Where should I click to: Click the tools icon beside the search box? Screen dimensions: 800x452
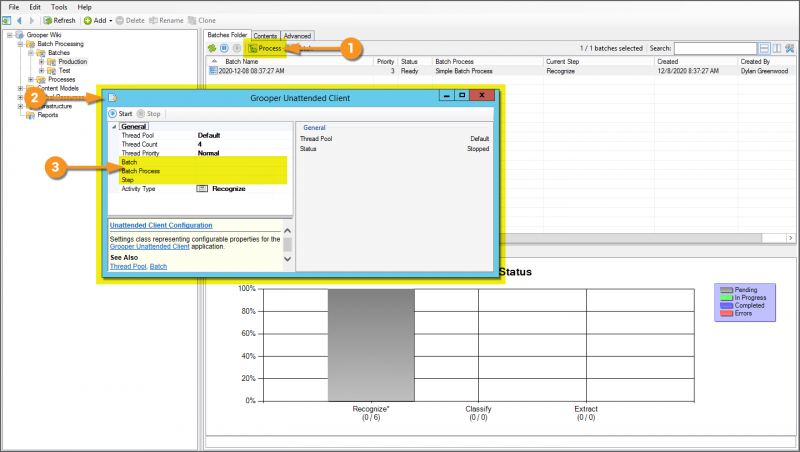coord(790,48)
